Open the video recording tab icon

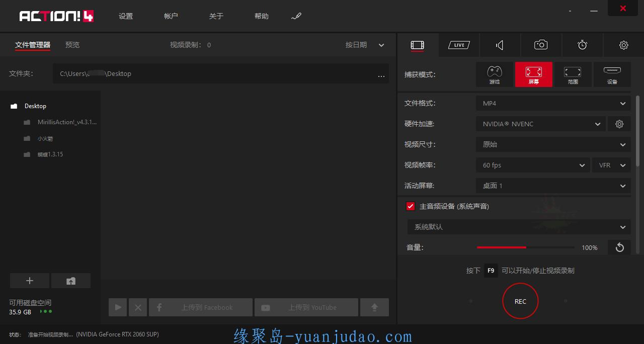417,45
